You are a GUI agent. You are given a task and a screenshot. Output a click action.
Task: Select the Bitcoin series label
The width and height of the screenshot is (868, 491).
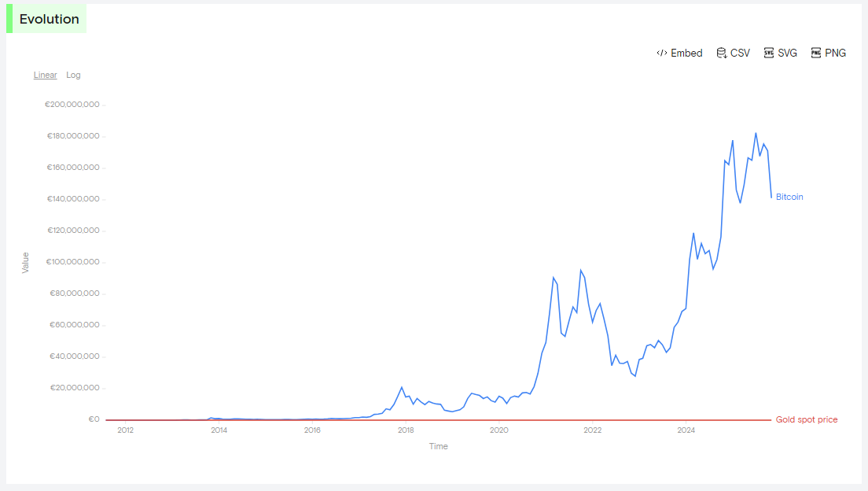pyautogui.click(x=789, y=198)
